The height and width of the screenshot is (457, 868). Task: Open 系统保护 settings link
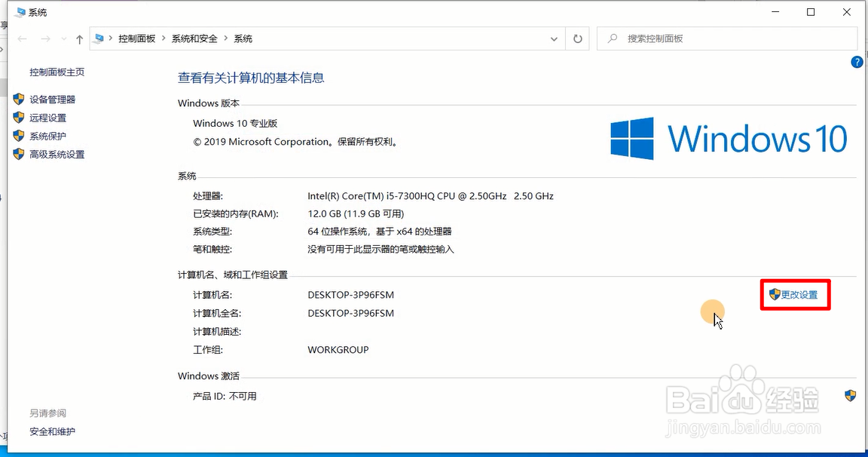[47, 136]
